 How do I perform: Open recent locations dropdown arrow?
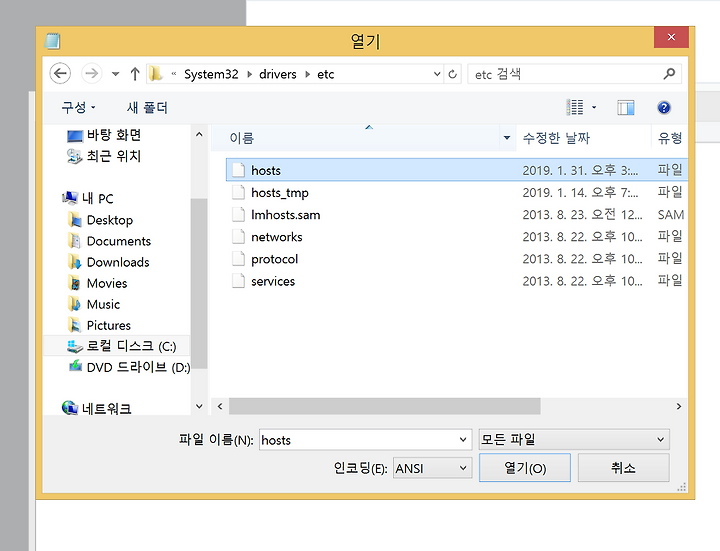click(x=115, y=74)
